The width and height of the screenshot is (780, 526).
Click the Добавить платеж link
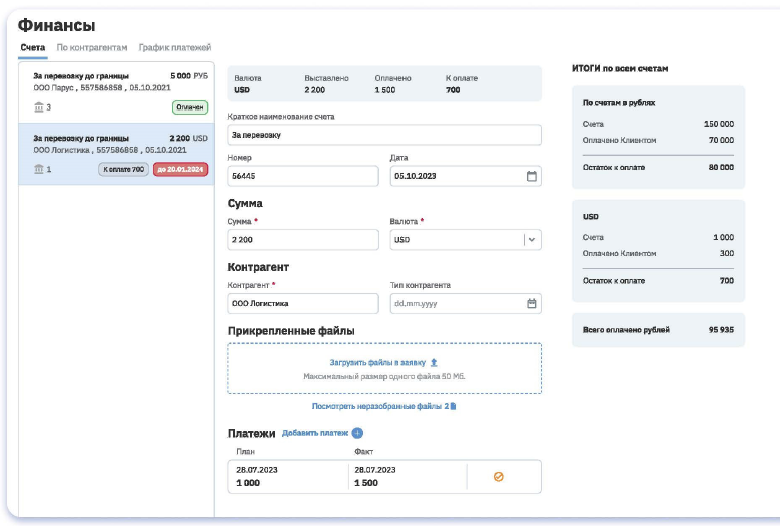(x=314, y=433)
